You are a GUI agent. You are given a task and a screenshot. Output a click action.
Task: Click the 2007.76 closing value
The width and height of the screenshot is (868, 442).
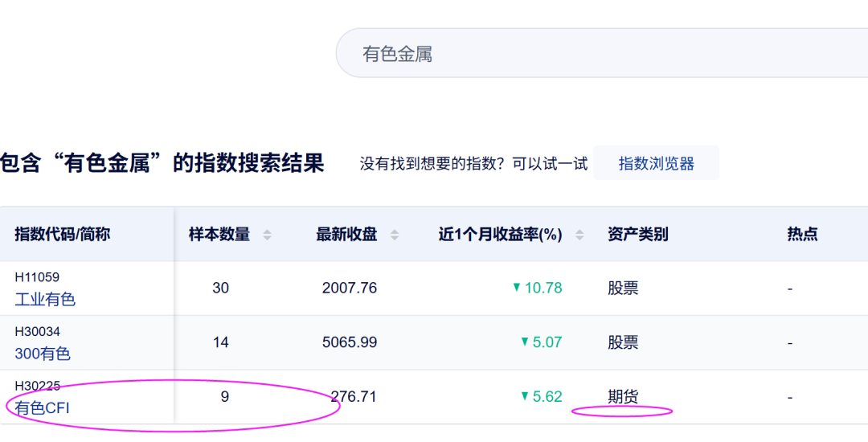[350, 288]
